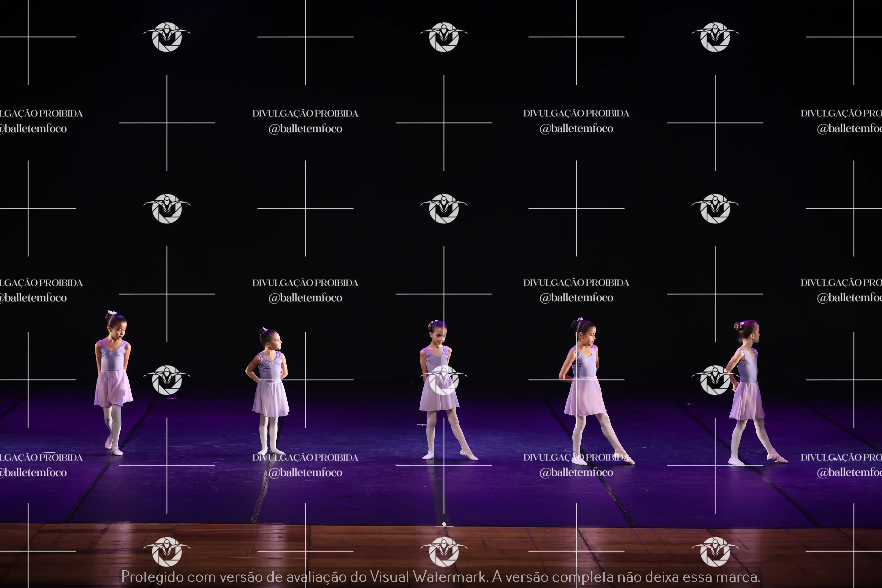Click the white hair bow on leftmost dancer

tap(112, 312)
